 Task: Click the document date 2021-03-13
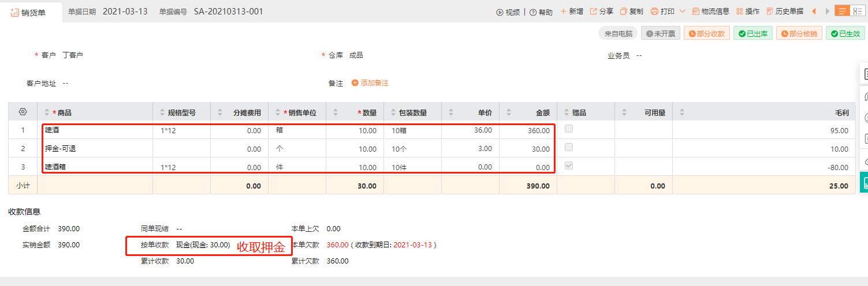pyautogui.click(x=125, y=12)
